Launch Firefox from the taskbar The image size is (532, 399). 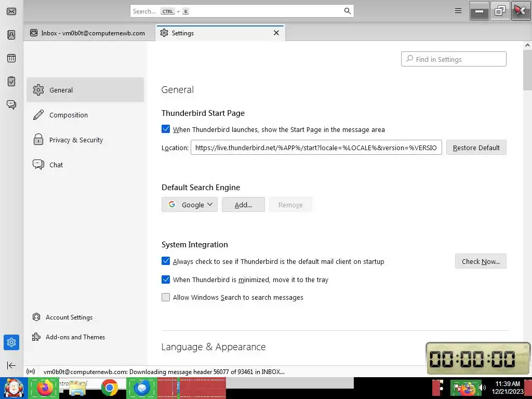(x=45, y=388)
